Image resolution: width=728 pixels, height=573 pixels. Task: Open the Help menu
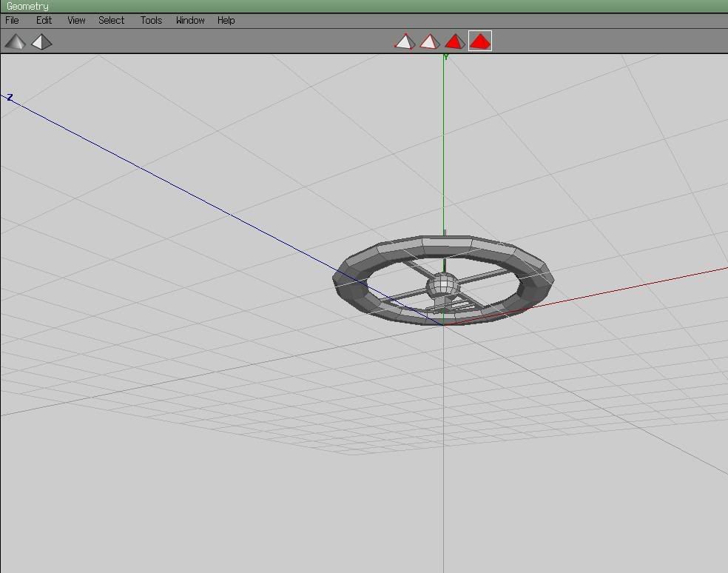coord(226,21)
